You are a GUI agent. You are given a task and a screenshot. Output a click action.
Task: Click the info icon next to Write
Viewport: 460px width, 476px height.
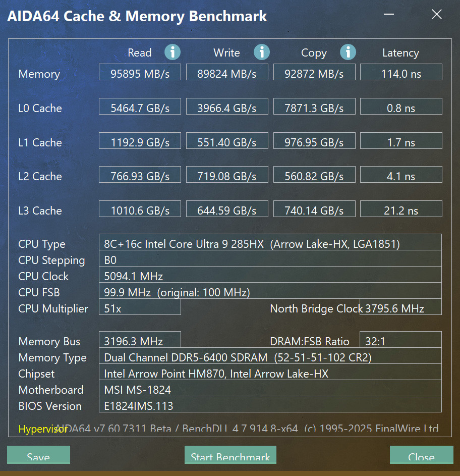[x=262, y=52]
